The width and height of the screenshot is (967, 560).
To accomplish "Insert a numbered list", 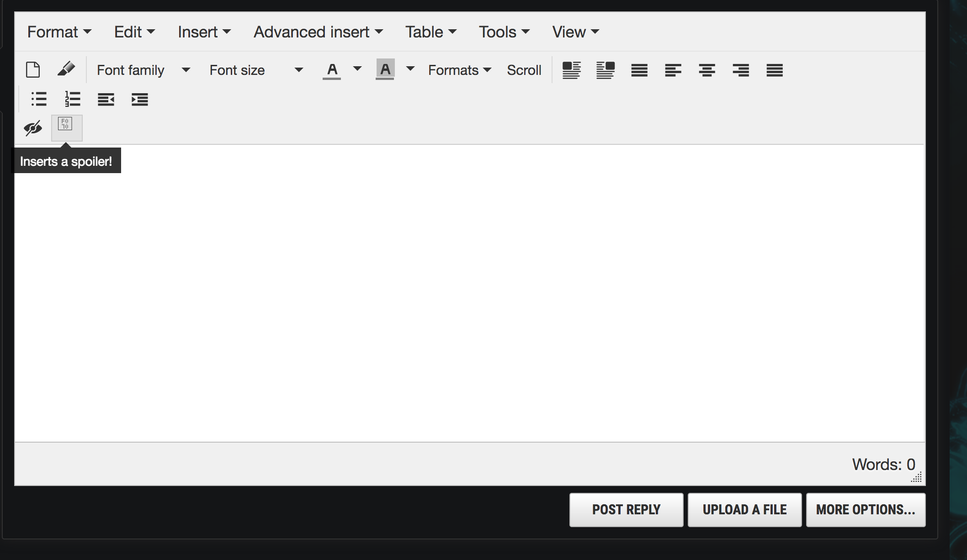I will click(x=72, y=99).
